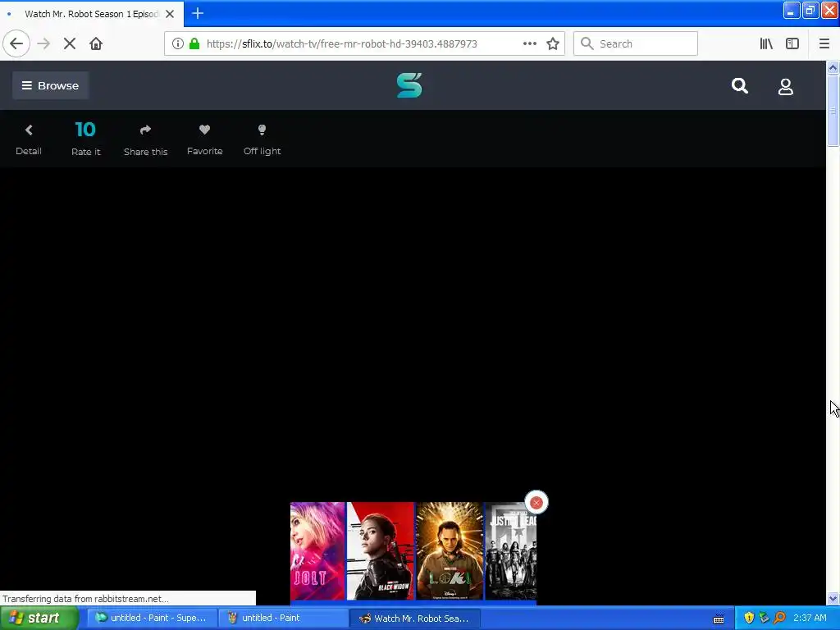
Task: Click scrollbar up arrow
Action: [x=833, y=67]
